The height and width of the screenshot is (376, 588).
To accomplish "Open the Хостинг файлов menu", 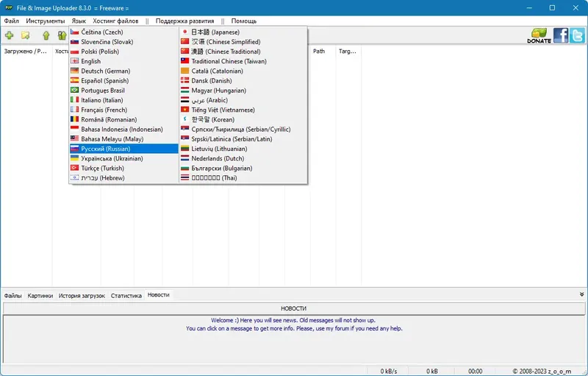I will click(115, 21).
